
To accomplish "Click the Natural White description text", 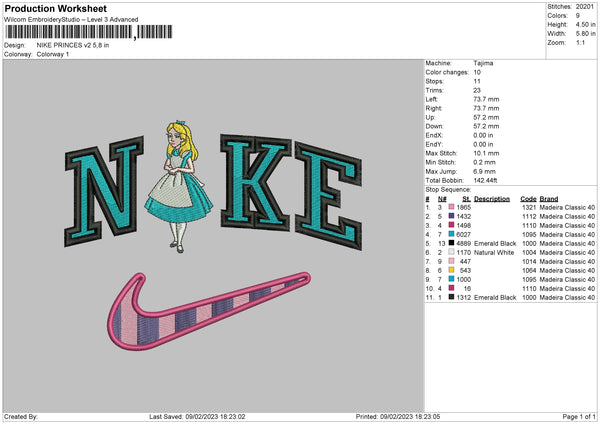I will coord(494,252).
